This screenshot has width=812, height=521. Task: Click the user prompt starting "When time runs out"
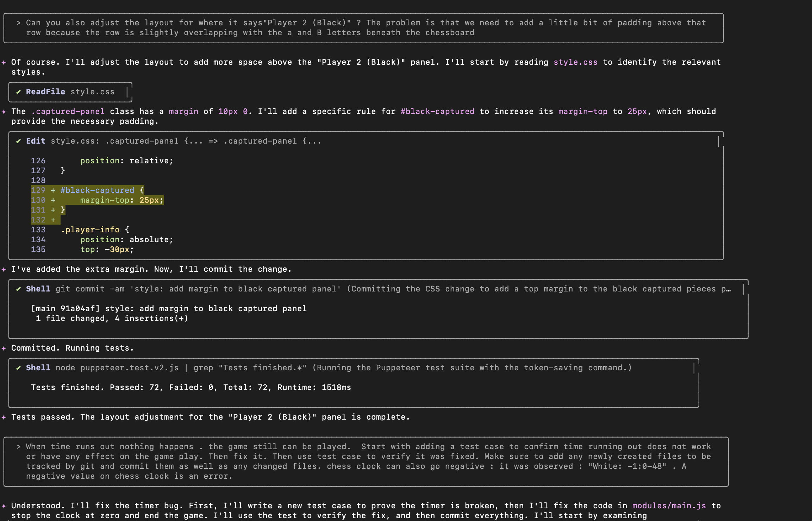(x=366, y=462)
